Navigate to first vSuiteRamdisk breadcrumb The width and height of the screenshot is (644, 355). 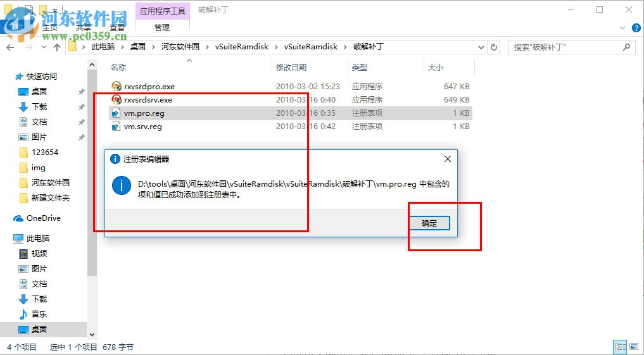pyautogui.click(x=242, y=47)
